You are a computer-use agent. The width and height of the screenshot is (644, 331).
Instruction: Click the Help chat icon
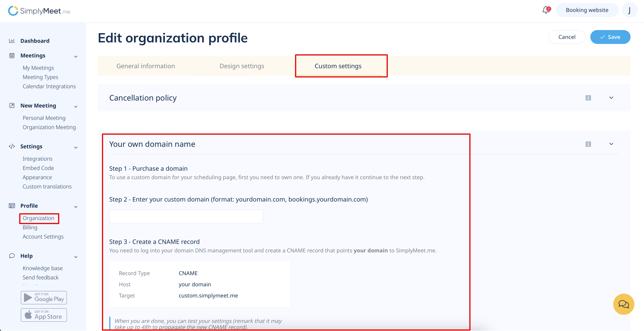(12, 256)
